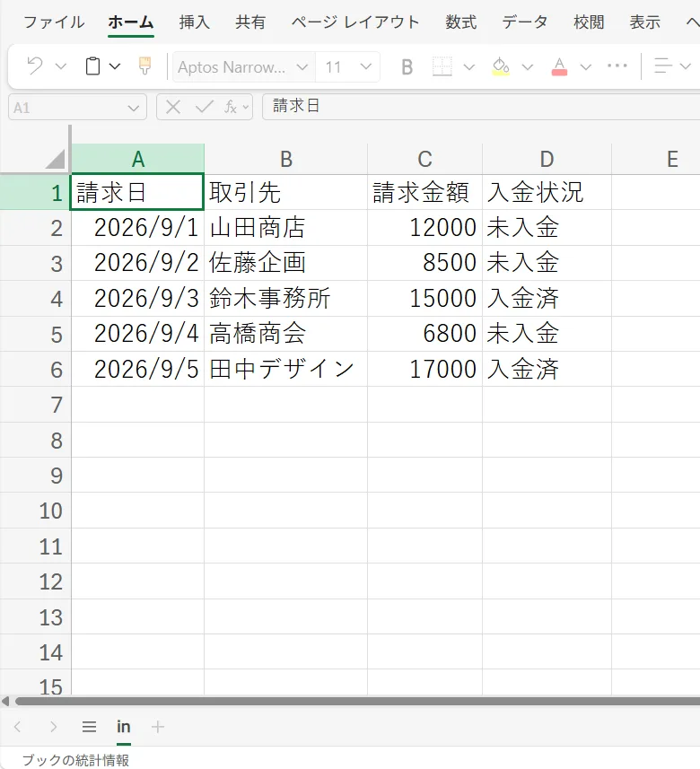Switch to the 数式 tab
Screen dimensions: 700x769
(x=460, y=22)
